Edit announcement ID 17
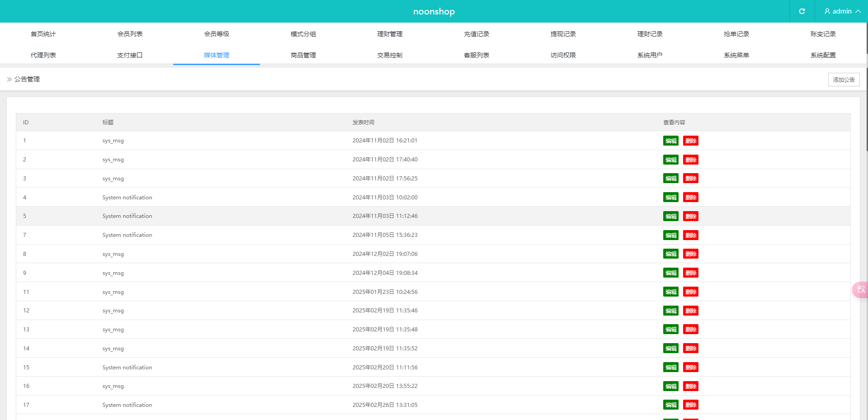This screenshot has width=868, height=420. point(671,405)
